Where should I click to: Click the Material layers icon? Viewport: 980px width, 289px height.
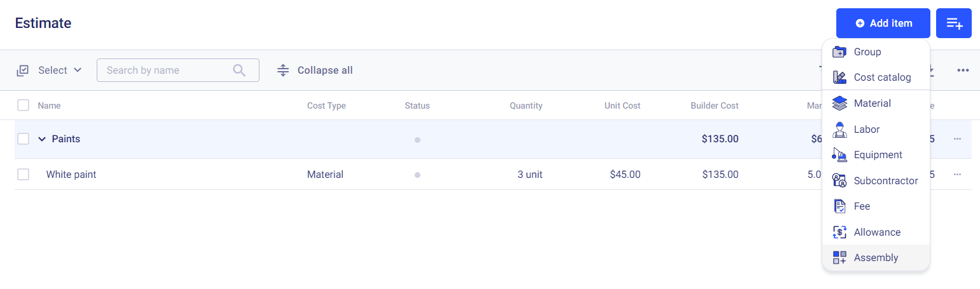[839, 104]
